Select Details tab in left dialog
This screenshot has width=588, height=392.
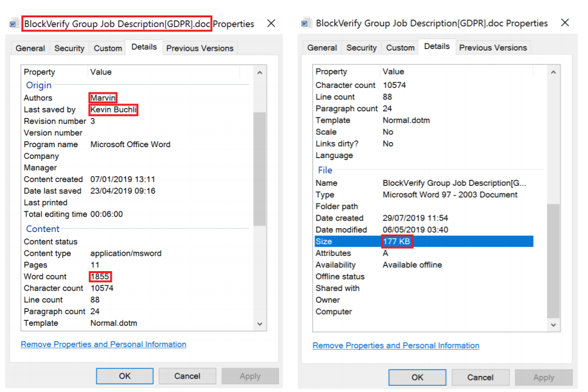pyautogui.click(x=144, y=47)
